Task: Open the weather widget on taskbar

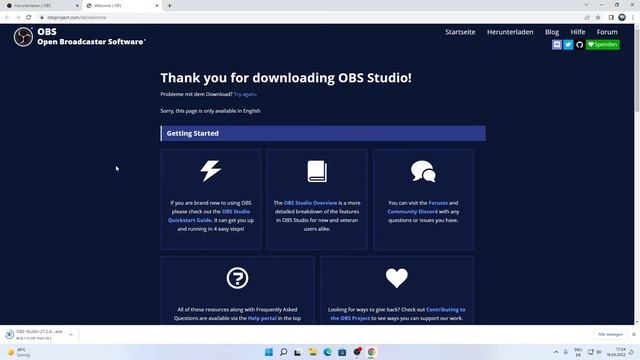Action: pyautogui.click(x=18, y=352)
